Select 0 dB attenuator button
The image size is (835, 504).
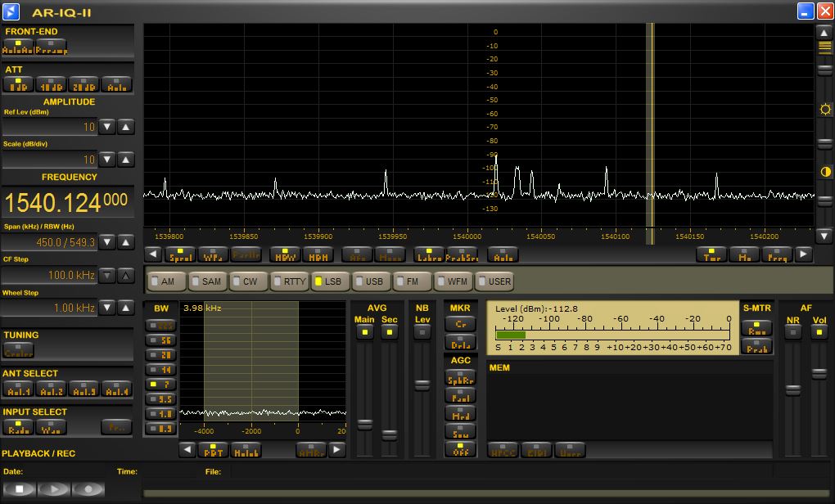point(18,84)
